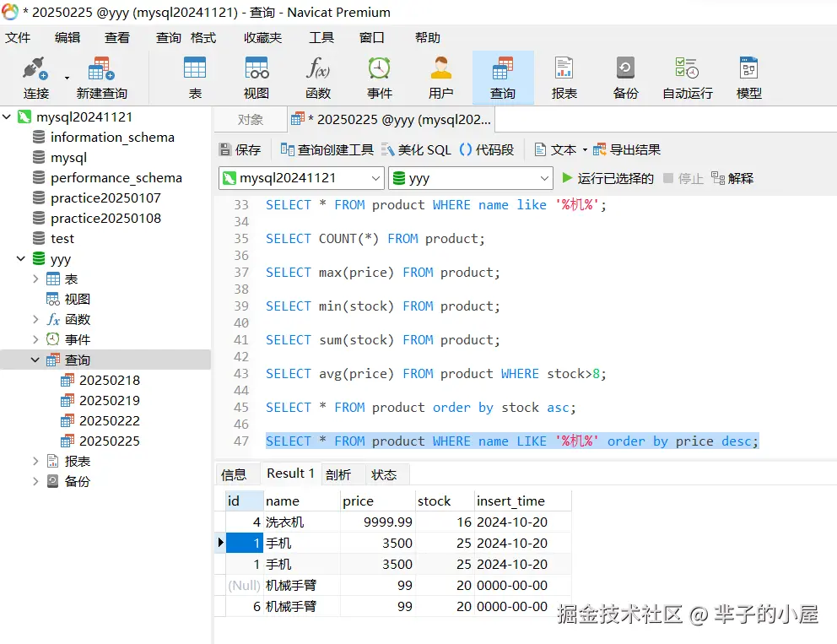The width and height of the screenshot is (837, 644).
Task: Expand the 事件 node in tree
Action: (x=35, y=339)
